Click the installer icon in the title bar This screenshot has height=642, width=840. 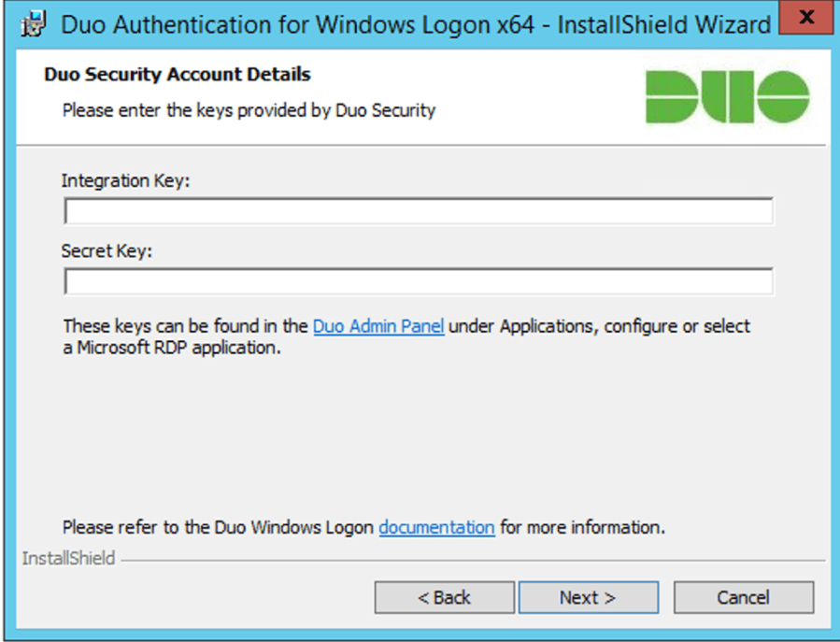click(x=34, y=24)
